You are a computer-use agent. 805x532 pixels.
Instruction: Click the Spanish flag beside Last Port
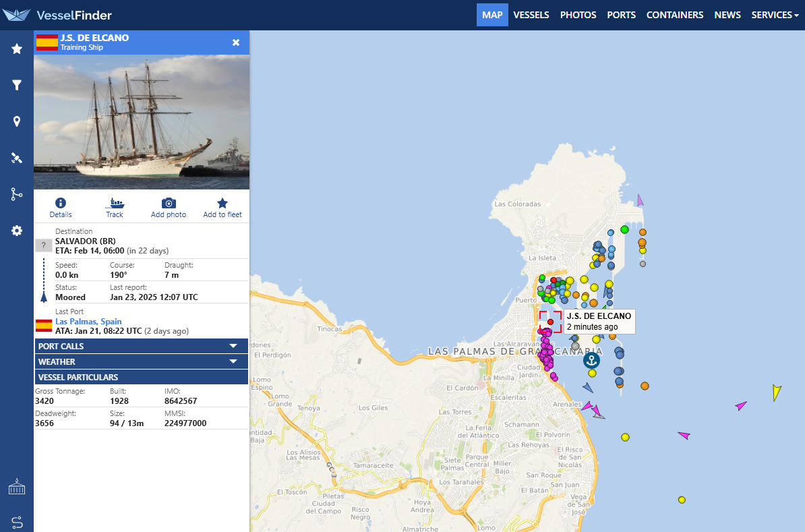pos(44,326)
